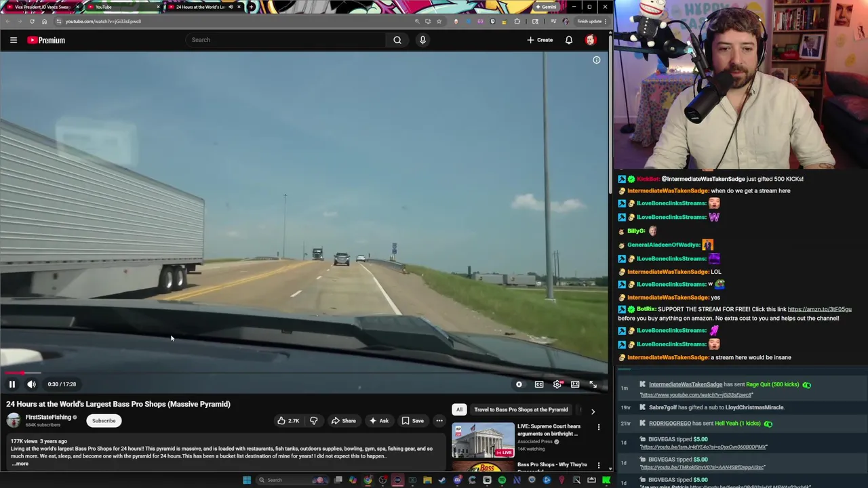Switch to the Vice President JD Vance tab

[x=41, y=7]
